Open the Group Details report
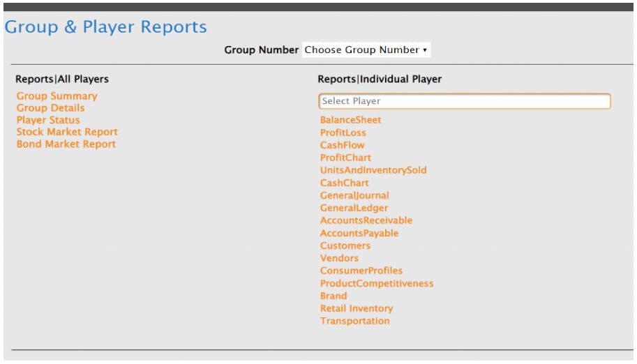Viewport: 637px width, 364px height. 50,108
